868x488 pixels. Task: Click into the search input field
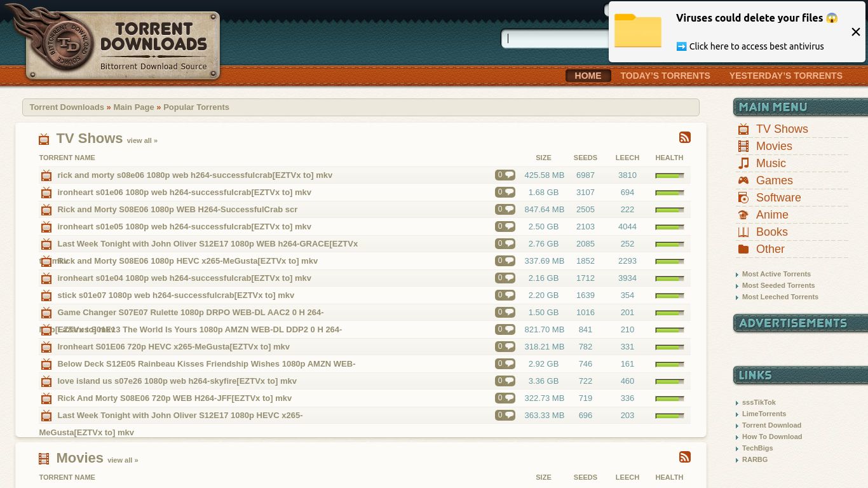[556, 39]
